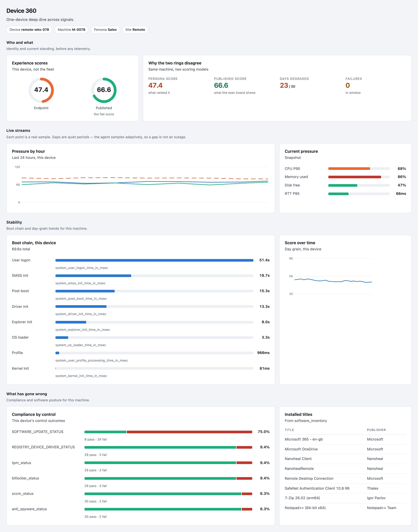Click the SOFTWARE_UPDATE_STATUS compliance bar
418x532 pixels.
click(x=168, y=432)
